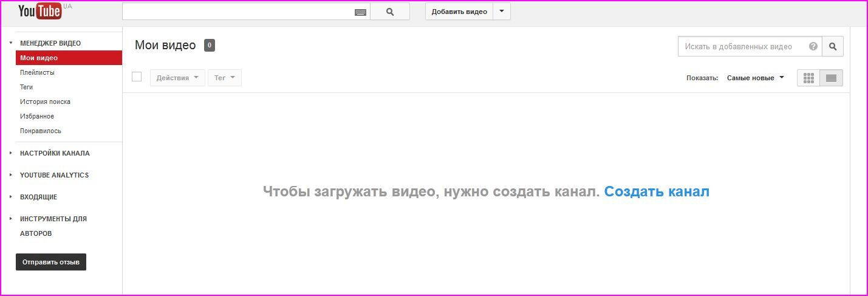Open the Самые новые sort dropdown
This screenshot has width=868, height=296.
click(755, 78)
